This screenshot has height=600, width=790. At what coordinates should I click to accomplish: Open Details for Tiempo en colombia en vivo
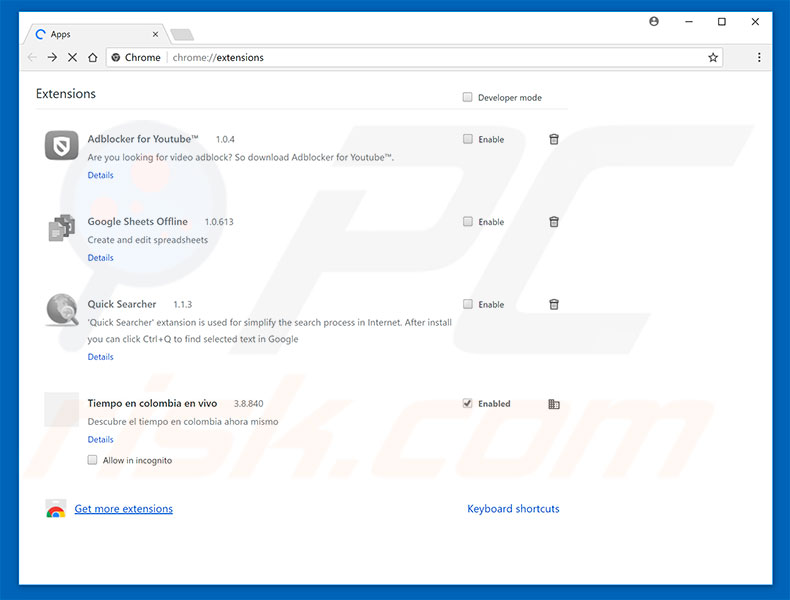click(x=101, y=440)
